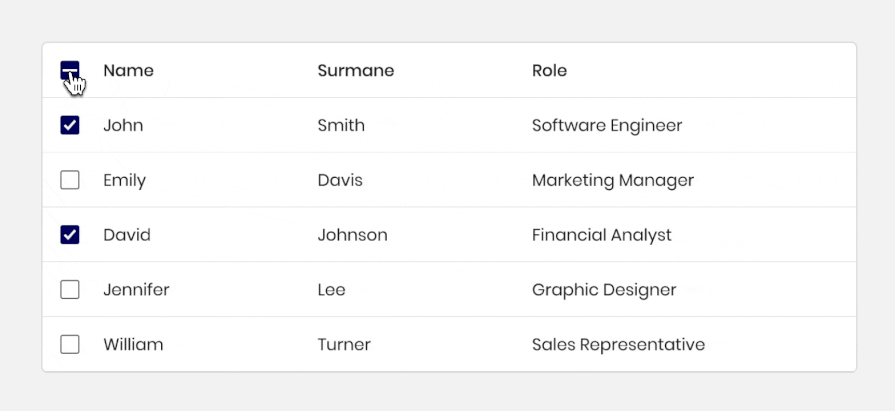The height and width of the screenshot is (411, 895).
Task: Click the Role column header
Action: tap(549, 70)
